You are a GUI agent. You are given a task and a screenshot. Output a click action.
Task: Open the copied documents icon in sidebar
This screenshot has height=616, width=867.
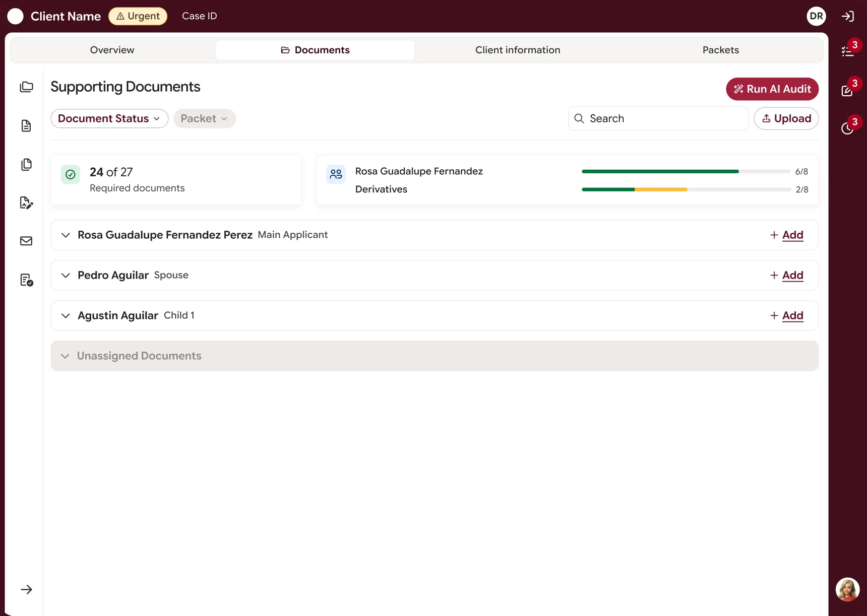click(26, 164)
